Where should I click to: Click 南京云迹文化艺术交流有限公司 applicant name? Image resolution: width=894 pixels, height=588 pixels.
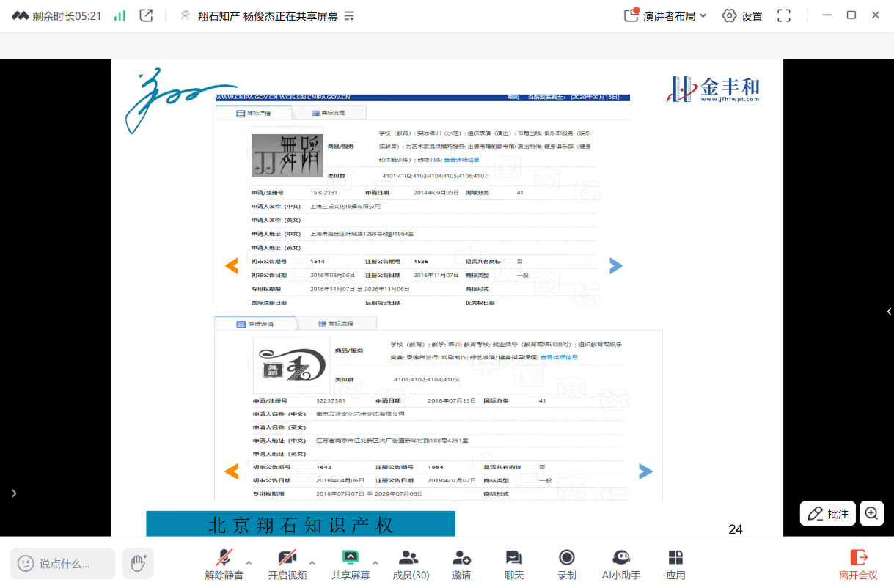[360, 414]
